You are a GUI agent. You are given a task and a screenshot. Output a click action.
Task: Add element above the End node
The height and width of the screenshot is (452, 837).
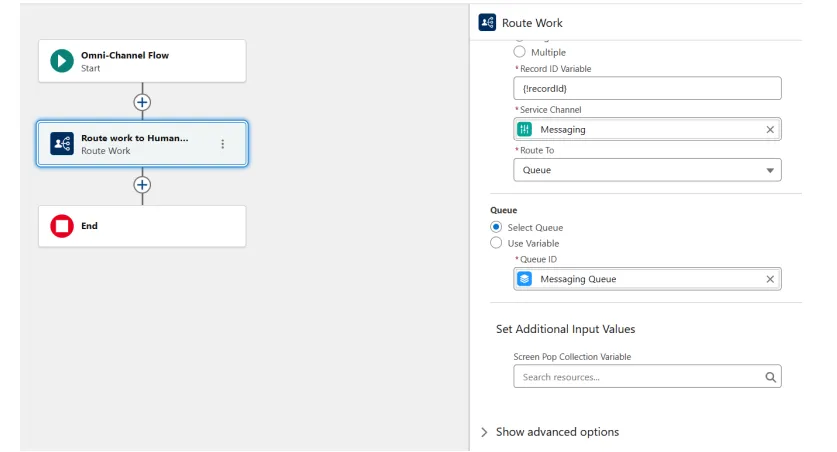pyautogui.click(x=142, y=185)
